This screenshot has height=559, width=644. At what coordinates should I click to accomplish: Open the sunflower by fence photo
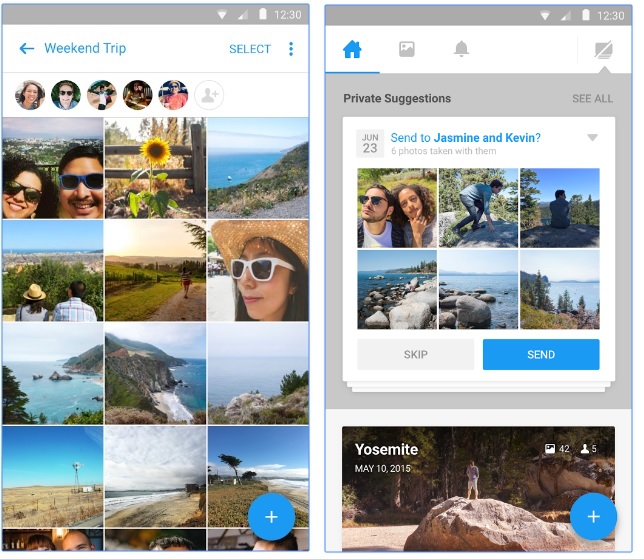point(155,168)
